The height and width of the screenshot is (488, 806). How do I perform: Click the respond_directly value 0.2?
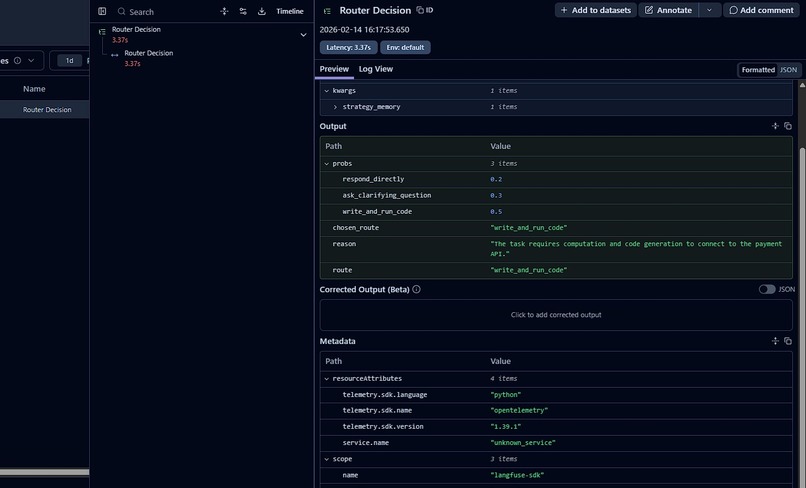[496, 179]
